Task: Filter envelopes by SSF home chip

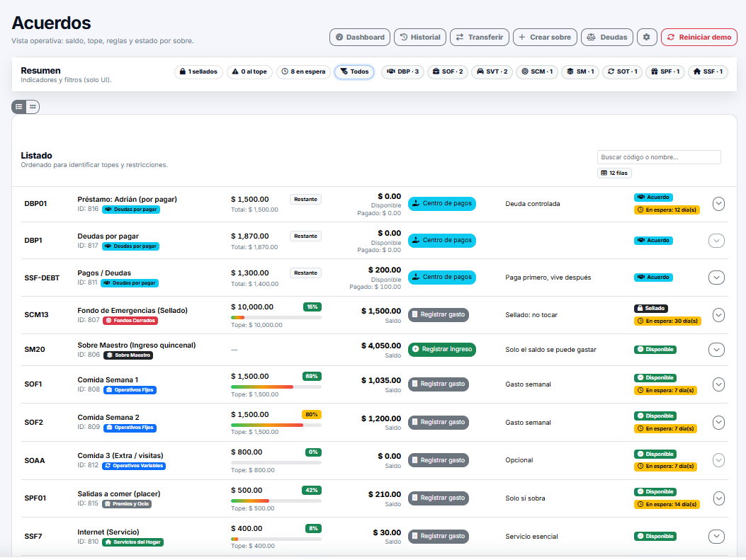Action: pos(707,72)
